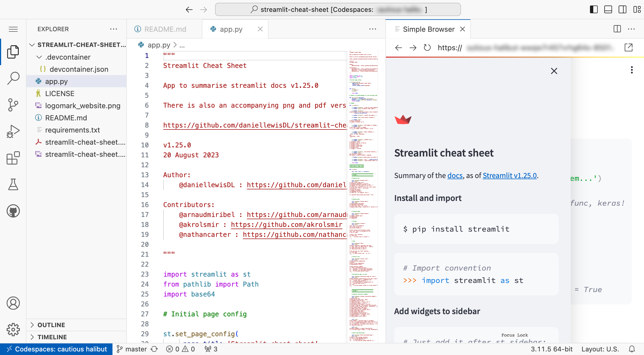Screen dimensions: 644x355
Task: Expand the OUTLINE section
Action: coord(77,325)
